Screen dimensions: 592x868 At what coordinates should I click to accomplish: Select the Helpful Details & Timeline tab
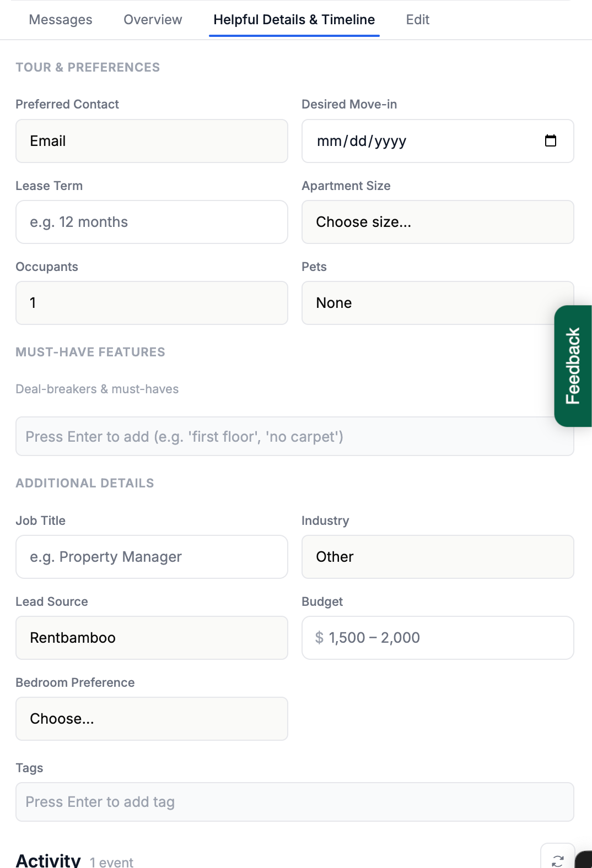(294, 20)
